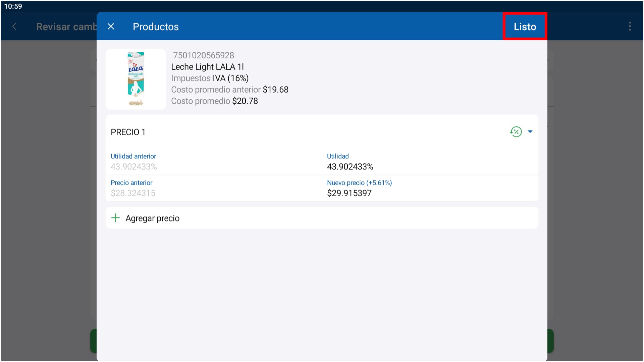The height and width of the screenshot is (362, 644).
Task: Click the Impuestos IVA (16%) line
Action: coord(210,78)
